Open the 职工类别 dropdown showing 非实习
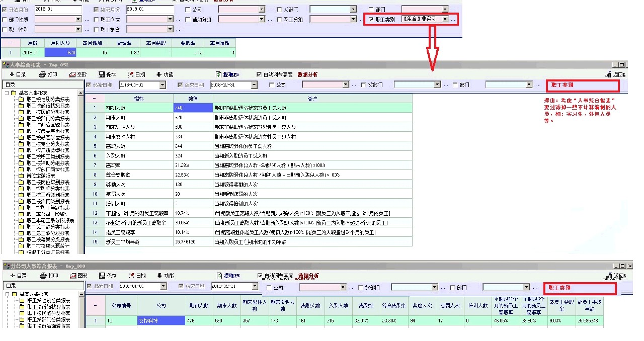This screenshot has height=341, width=644. pos(445,19)
